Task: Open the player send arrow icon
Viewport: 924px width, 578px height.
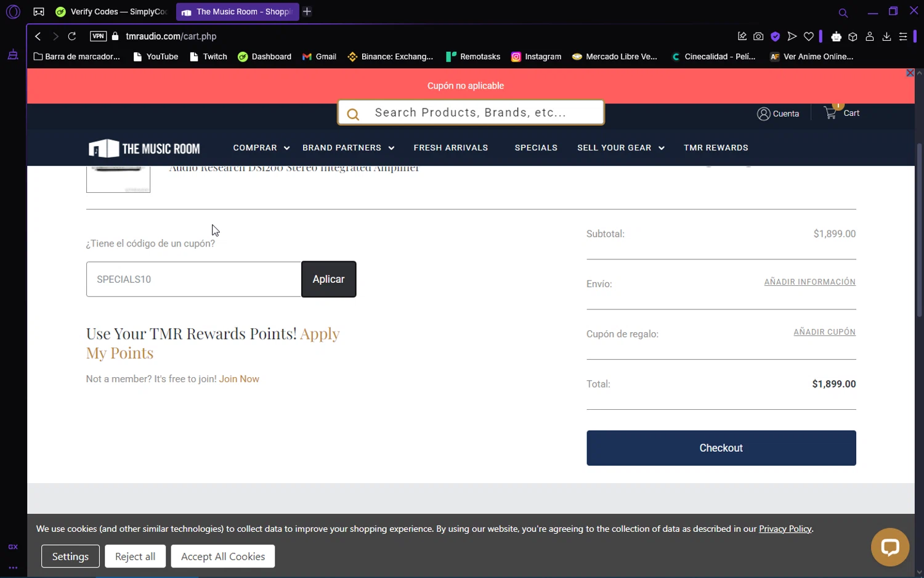Action: (x=792, y=36)
